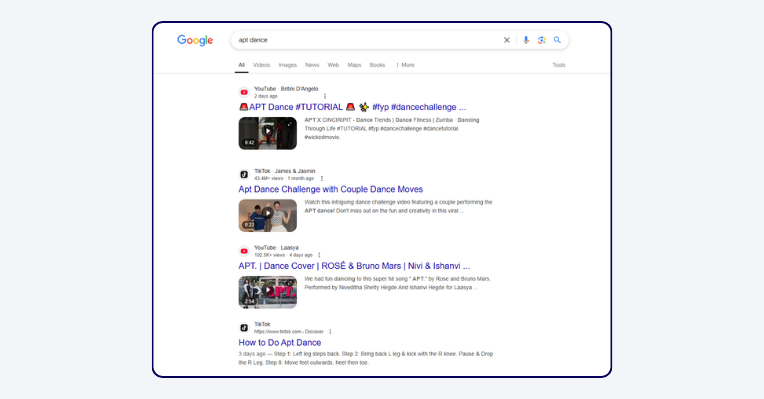764x399 pixels.
Task: Click the Google logo
Action: click(x=195, y=40)
